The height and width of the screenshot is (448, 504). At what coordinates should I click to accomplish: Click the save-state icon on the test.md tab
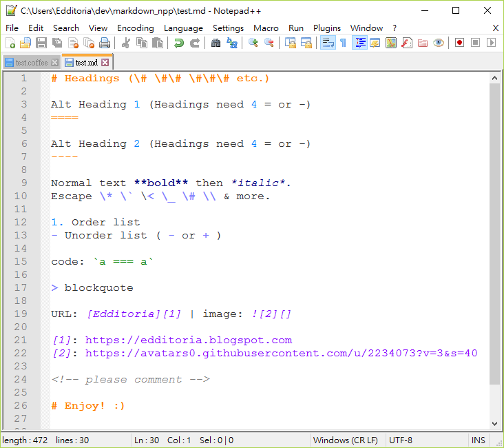point(69,63)
